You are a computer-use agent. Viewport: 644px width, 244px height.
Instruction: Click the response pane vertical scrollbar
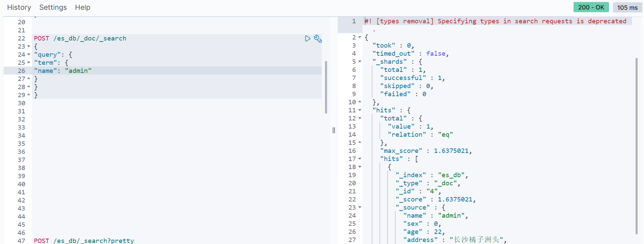[637, 146]
